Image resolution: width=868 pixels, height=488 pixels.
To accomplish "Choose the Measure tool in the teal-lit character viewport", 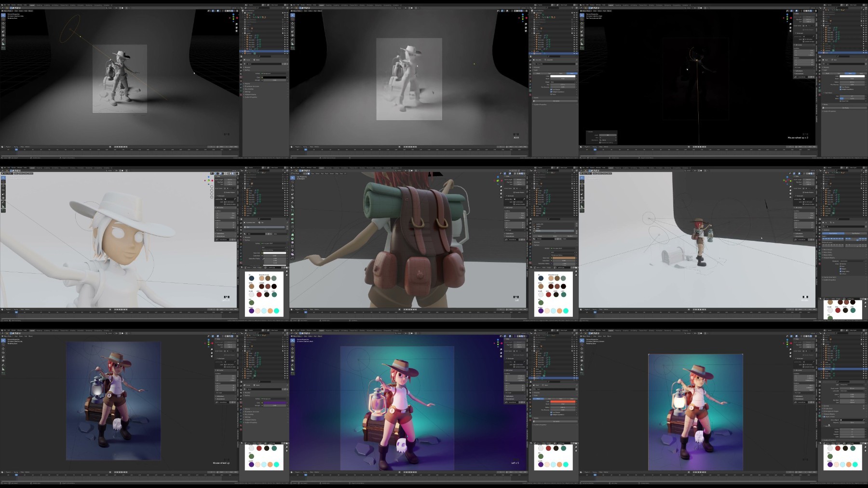I will tap(293, 368).
